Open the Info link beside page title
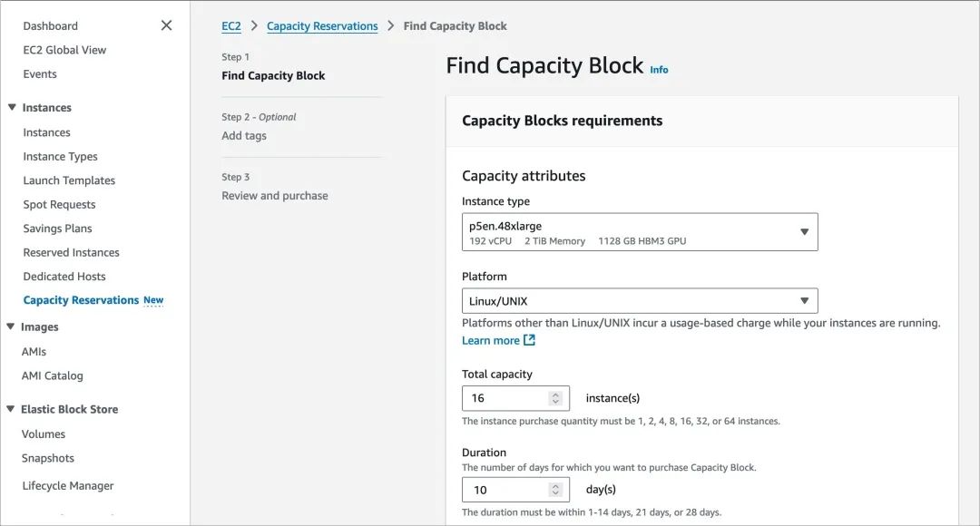The height and width of the screenshot is (526, 980). pyautogui.click(x=659, y=70)
